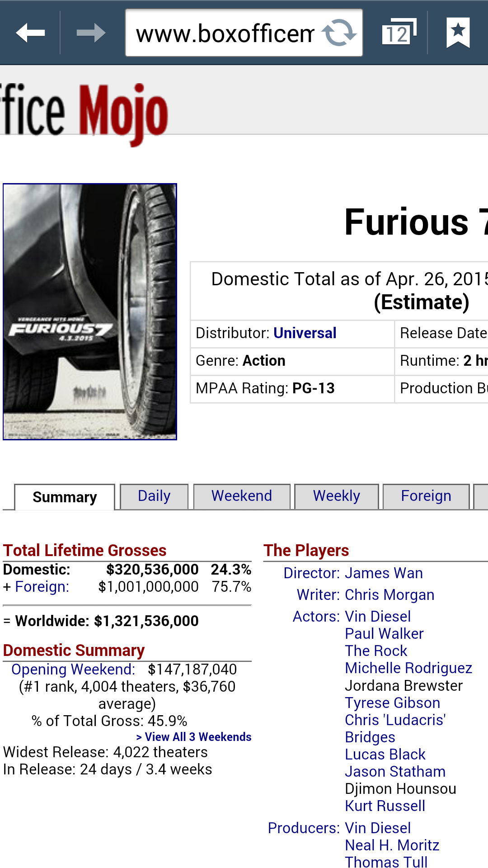This screenshot has height=868, width=488.
Task: Open the Foreign tab
Action: tap(426, 496)
